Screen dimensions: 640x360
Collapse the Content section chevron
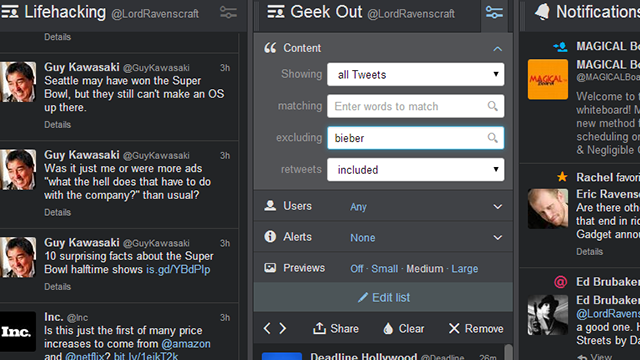coord(498,49)
